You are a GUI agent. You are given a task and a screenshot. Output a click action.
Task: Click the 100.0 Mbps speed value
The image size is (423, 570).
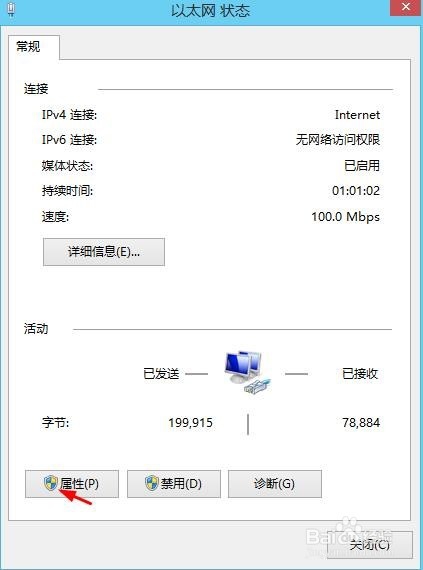pyautogui.click(x=346, y=217)
